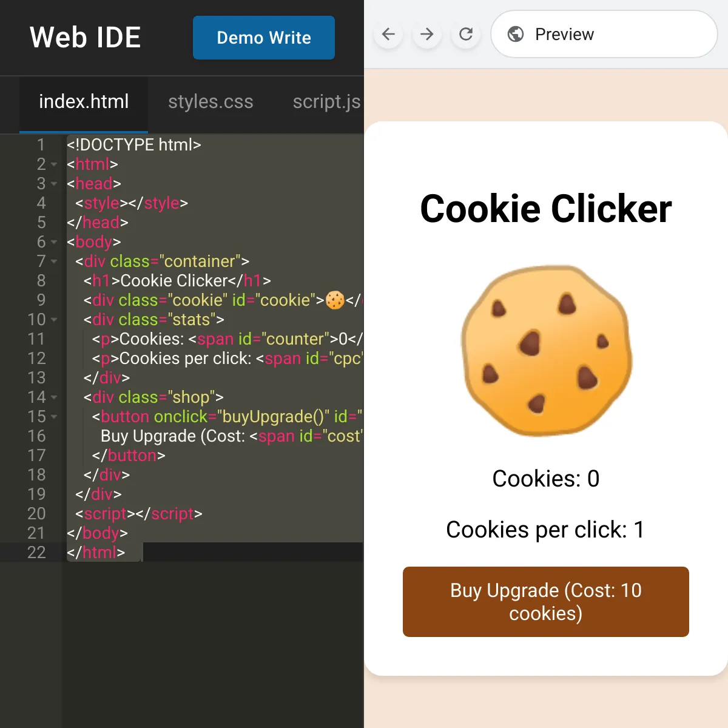The width and height of the screenshot is (728, 728).
Task: Fold the body tag on line 6
Action: 54,242
